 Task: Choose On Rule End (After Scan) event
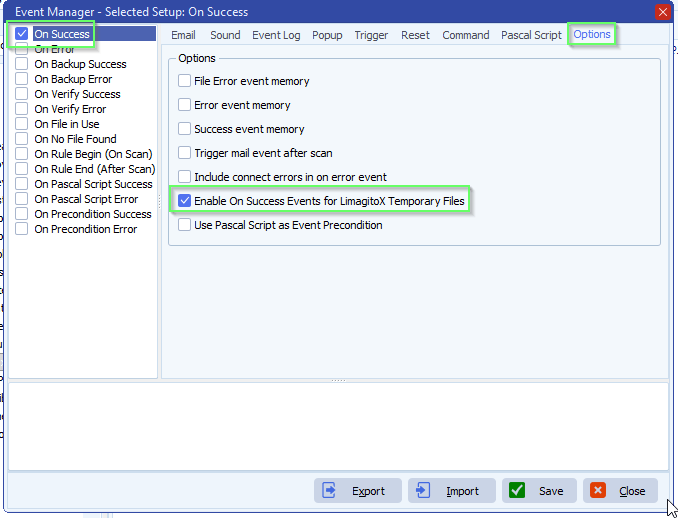coord(94,169)
